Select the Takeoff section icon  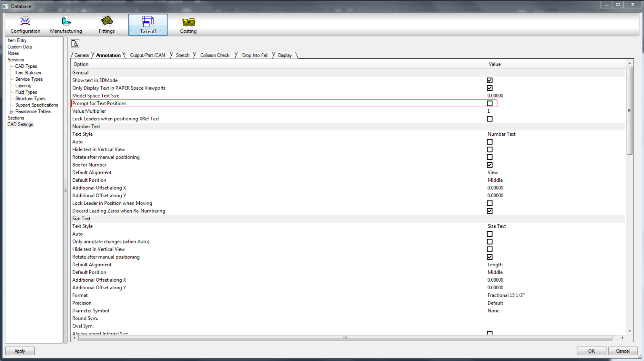pyautogui.click(x=148, y=22)
